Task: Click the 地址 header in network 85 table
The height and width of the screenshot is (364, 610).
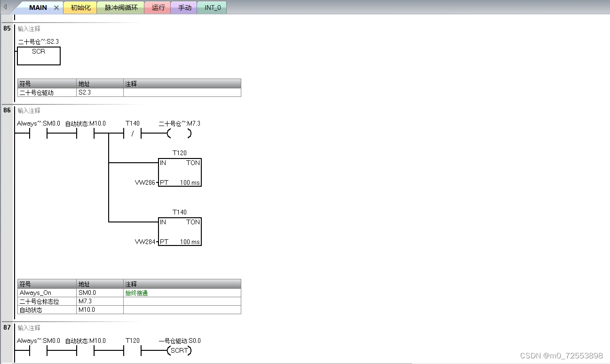Action: pyautogui.click(x=100, y=83)
